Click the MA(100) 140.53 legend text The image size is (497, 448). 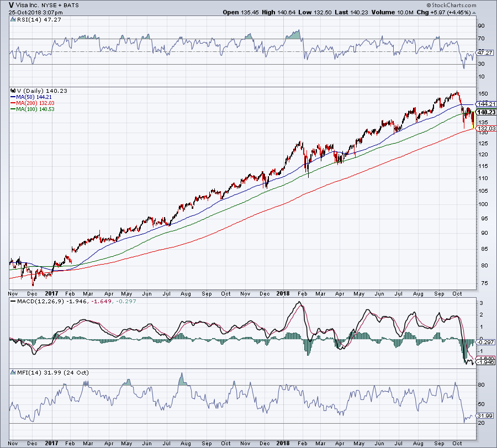pos(35,109)
